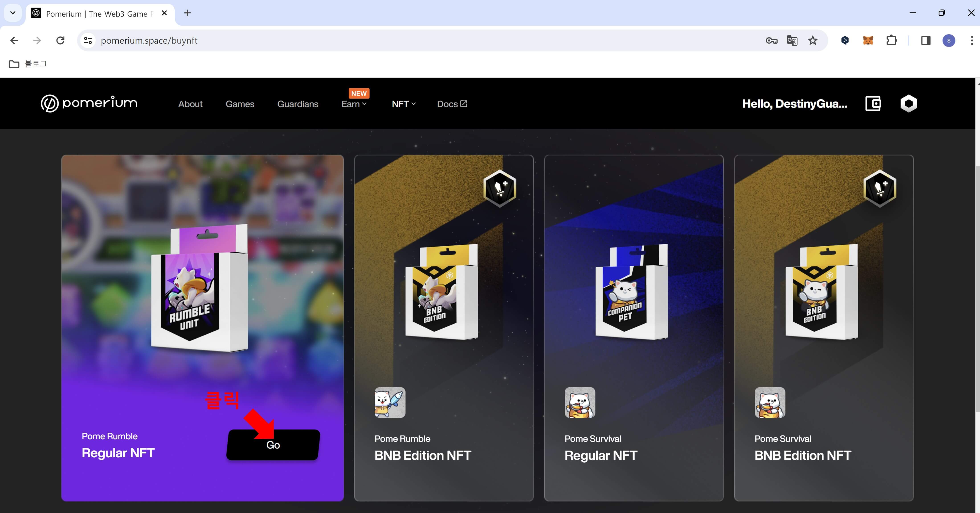Click the Pomerium logo in header
Screen dimensions: 980x513
click(89, 104)
